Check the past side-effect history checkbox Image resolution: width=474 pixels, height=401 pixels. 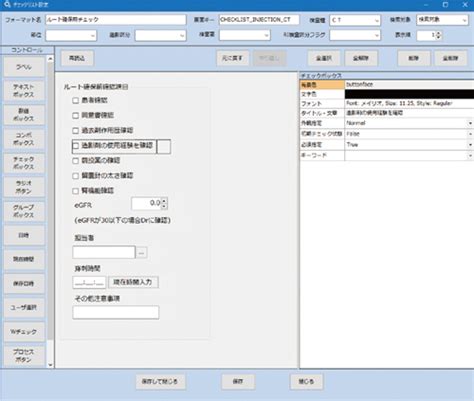click(76, 130)
